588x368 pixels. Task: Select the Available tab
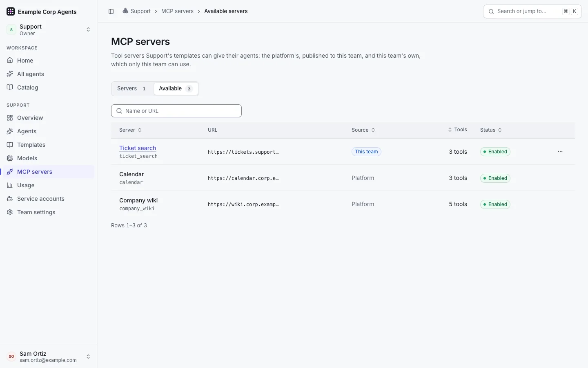176,89
